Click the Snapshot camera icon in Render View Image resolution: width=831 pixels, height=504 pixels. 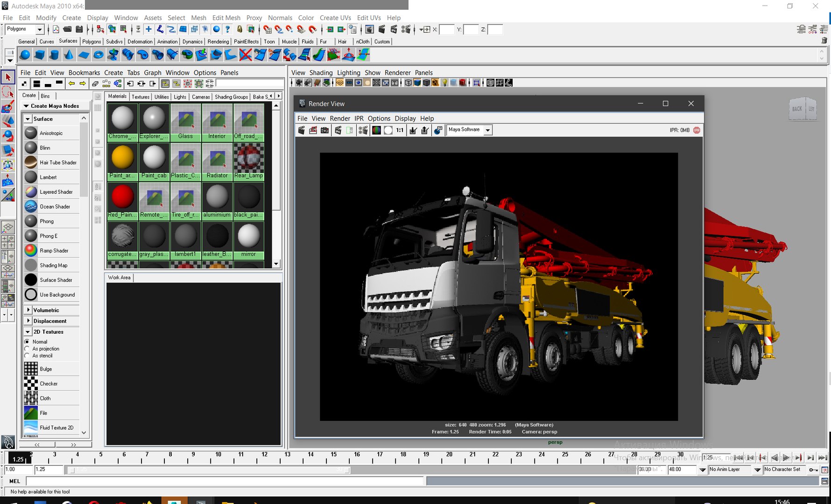point(324,130)
